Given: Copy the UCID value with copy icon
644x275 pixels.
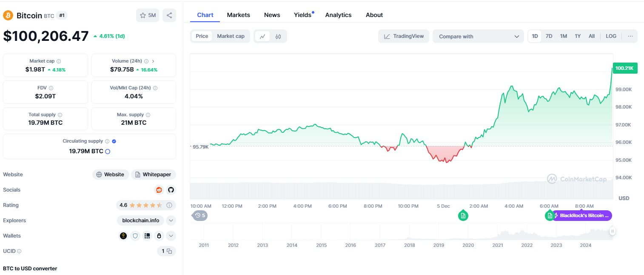Looking at the screenshot, I should click(x=169, y=251).
